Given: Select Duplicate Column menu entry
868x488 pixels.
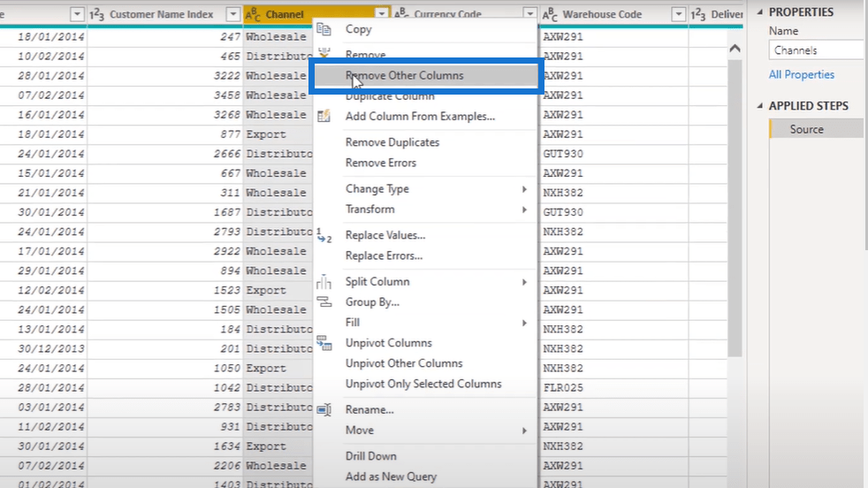Looking at the screenshot, I should point(425,96).
